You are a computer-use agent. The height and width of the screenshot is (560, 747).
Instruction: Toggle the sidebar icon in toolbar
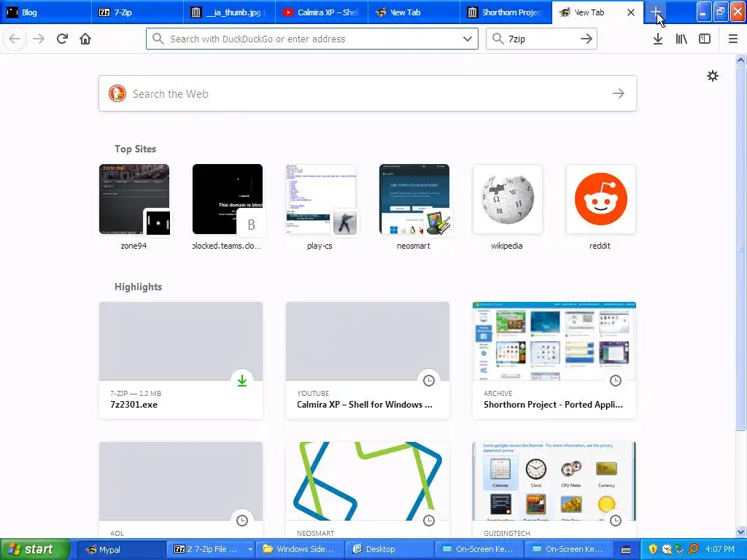[x=705, y=39]
